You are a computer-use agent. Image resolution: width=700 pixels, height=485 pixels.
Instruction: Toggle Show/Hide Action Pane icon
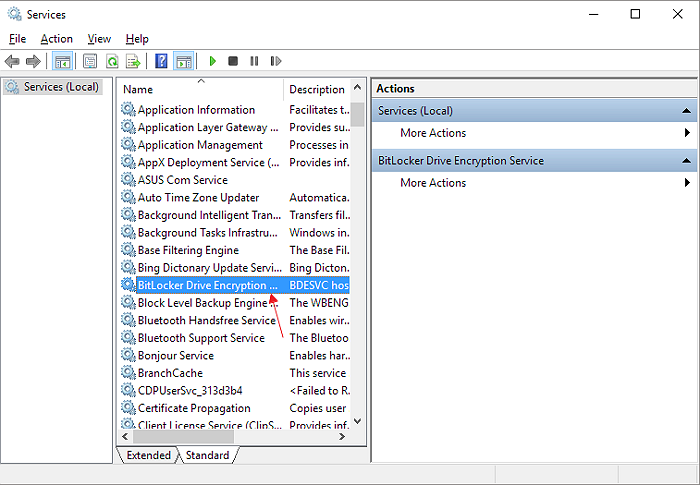(x=183, y=62)
